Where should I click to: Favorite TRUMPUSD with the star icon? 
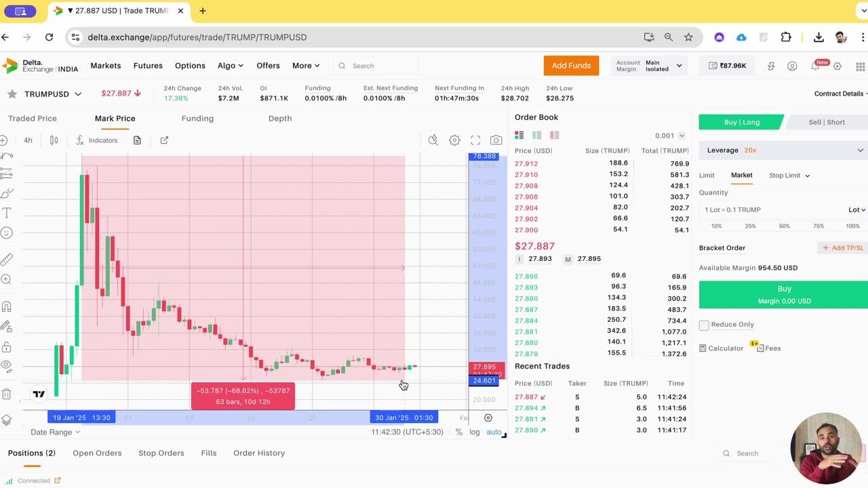click(12, 94)
